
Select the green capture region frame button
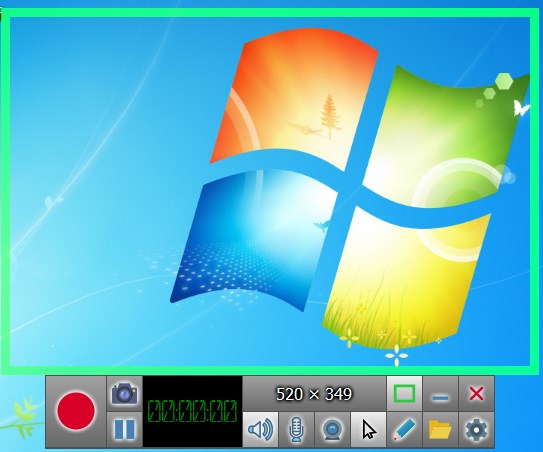click(x=404, y=393)
